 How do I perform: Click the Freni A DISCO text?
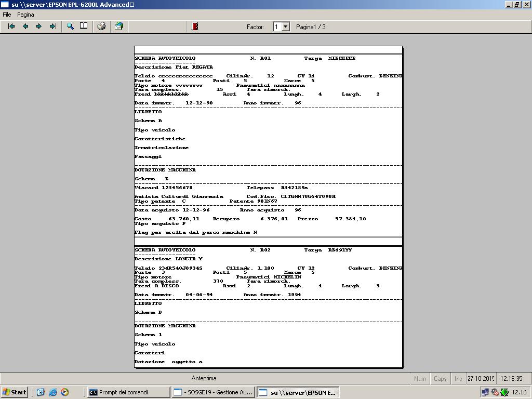(x=156, y=286)
